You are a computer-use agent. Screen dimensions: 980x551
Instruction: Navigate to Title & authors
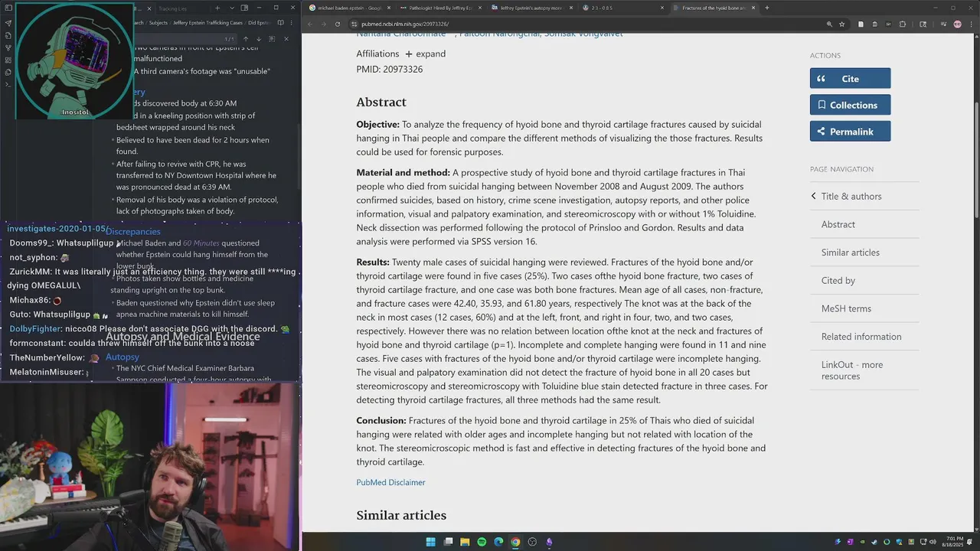point(851,196)
